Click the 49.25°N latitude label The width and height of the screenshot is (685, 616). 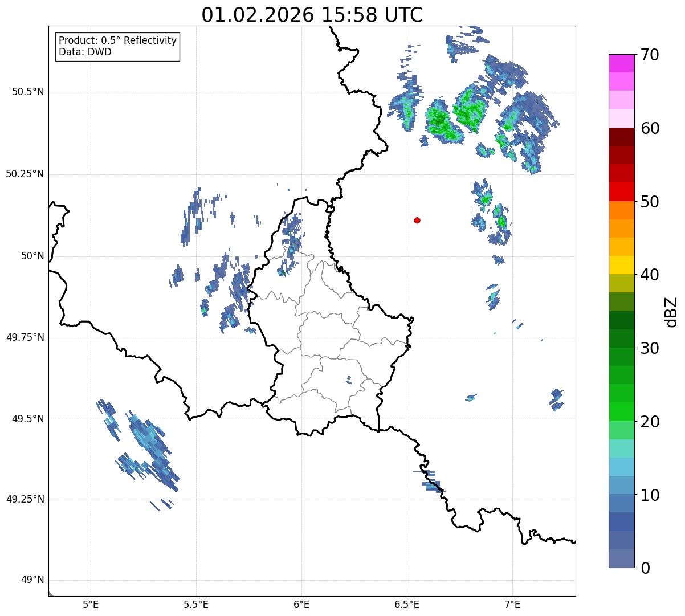[25, 500]
